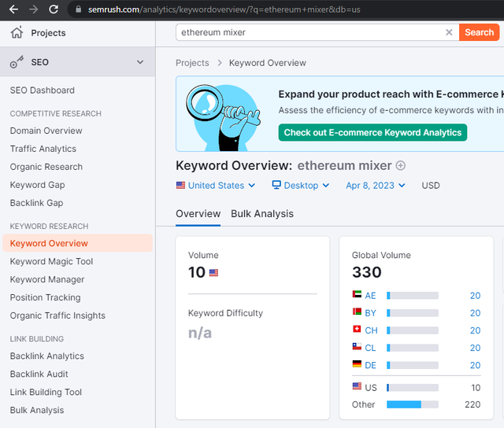Open the United States country dropdown
Screen dimensions: 504x428
coord(216,185)
